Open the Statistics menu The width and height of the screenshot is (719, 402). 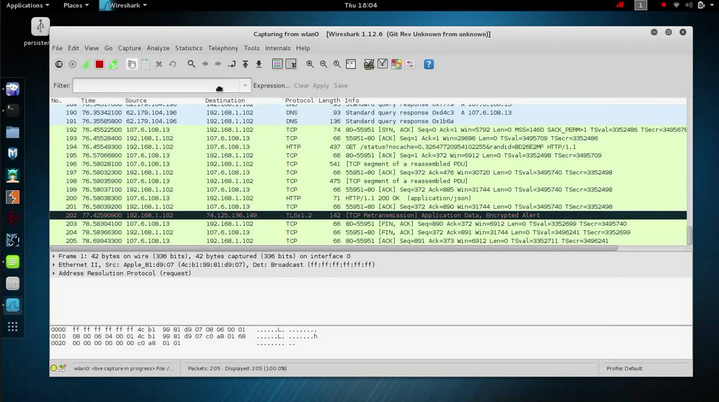[x=188, y=48]
